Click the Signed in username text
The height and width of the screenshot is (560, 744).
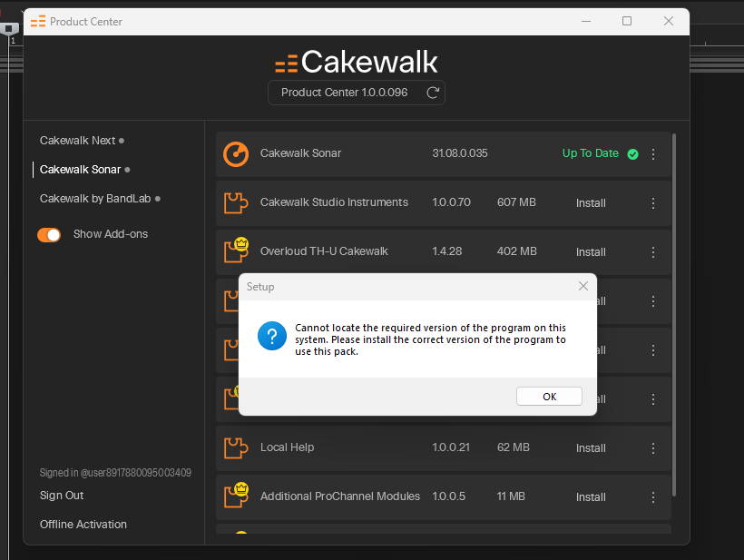click(x=115, y=473)
